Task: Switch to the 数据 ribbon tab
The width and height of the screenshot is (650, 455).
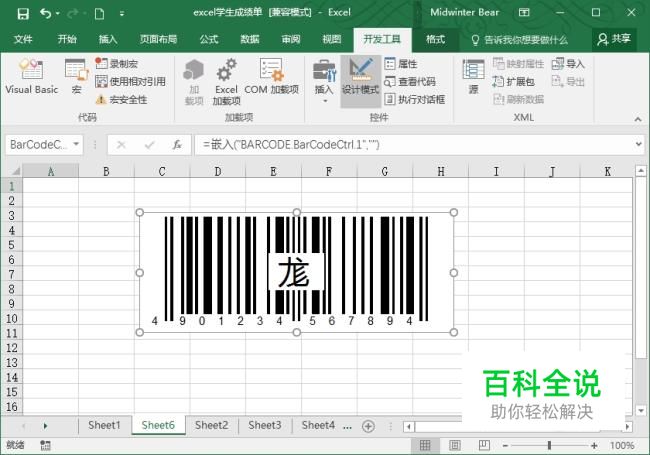Action: (250, 39)
